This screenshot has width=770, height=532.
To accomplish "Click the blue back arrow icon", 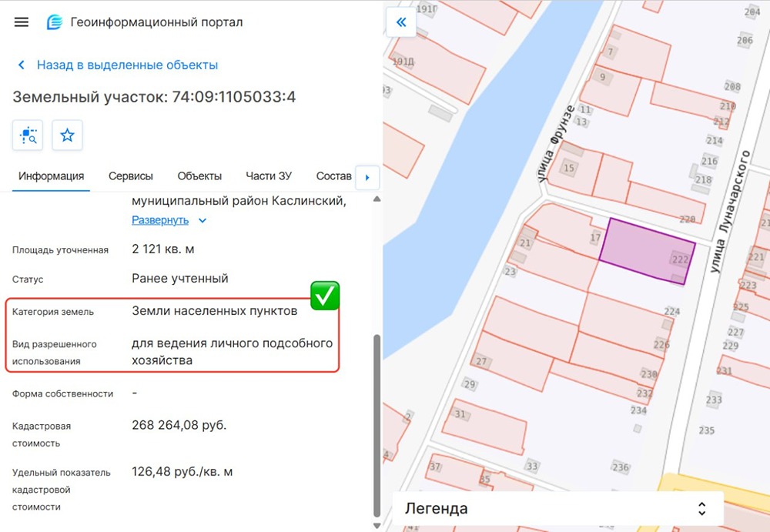I will coord(21,65).
